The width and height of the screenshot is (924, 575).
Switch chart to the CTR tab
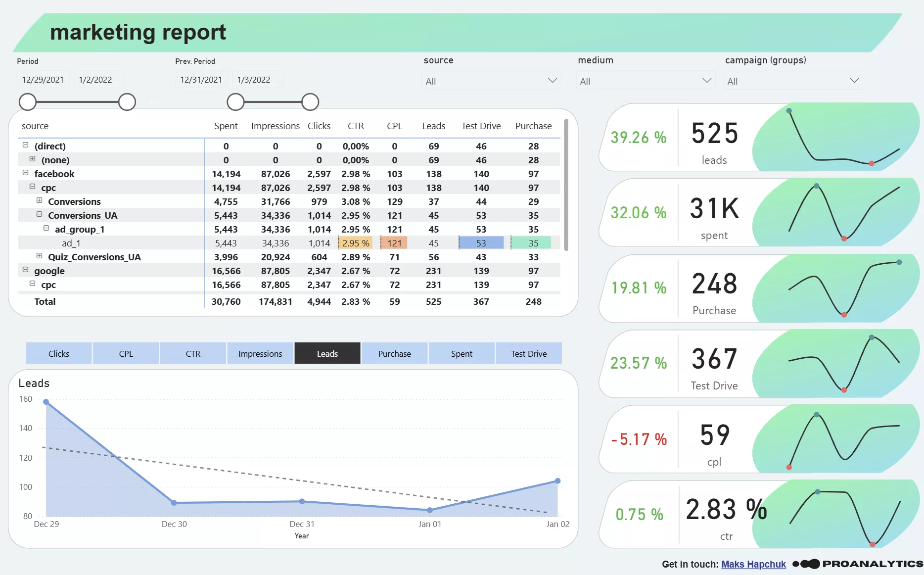(x=193, y=353)
